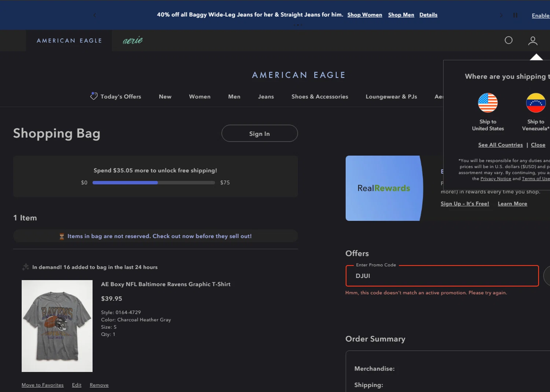This screenshot has width=550, height=392.
Task: Click the previous promo banner arrow
Action: 95,15
